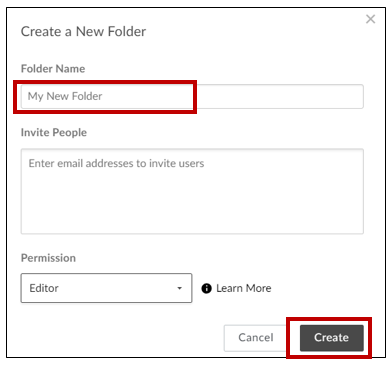The width and height of the screenshot is (391, 367).
Task: Click the caret arrow in Permission dropdown
Action: coord(179,288)
